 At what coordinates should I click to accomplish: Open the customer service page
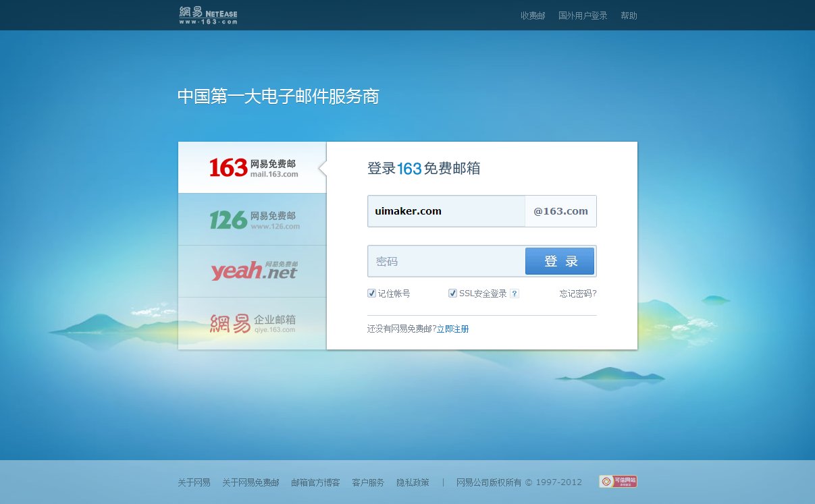[x=367, y=482]
